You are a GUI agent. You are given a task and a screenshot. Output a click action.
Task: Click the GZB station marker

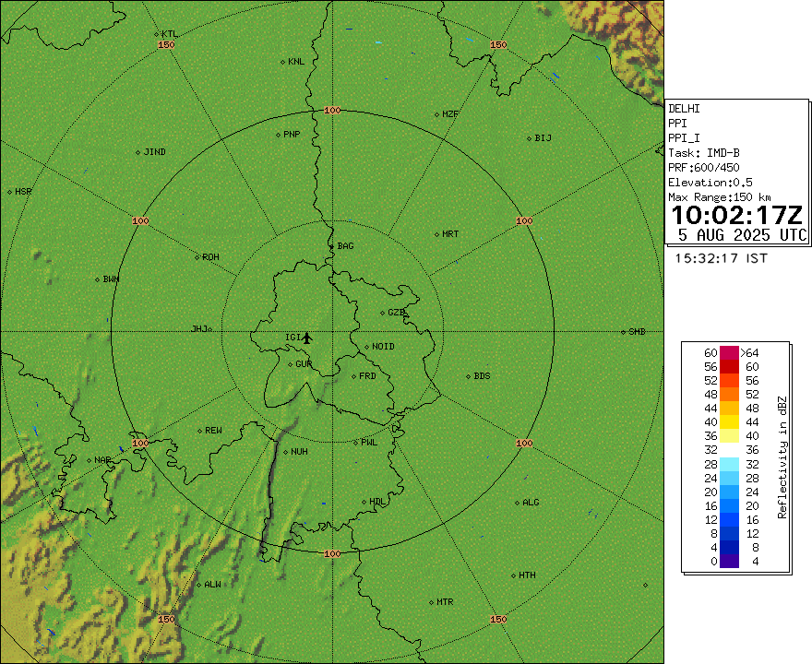click(383, 313)
